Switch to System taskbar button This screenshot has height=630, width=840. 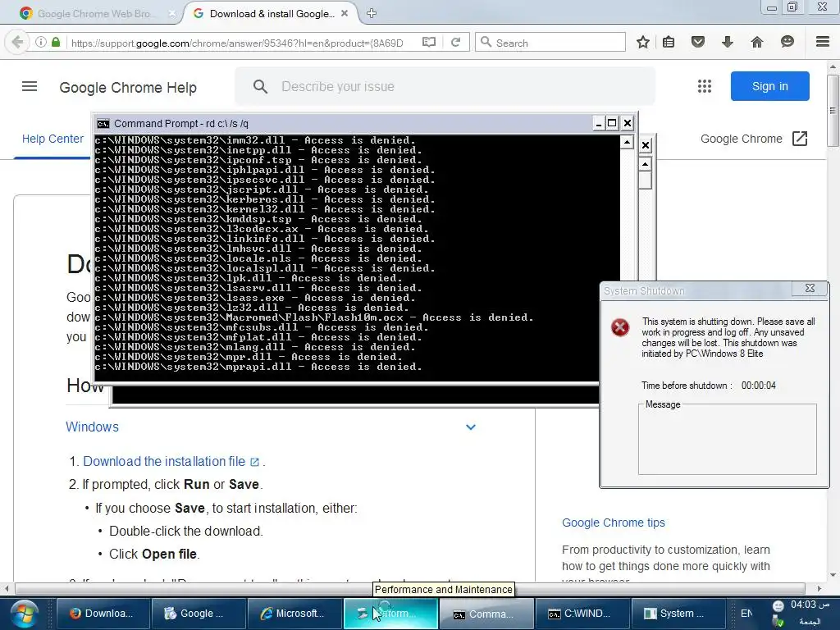[678, 614]
